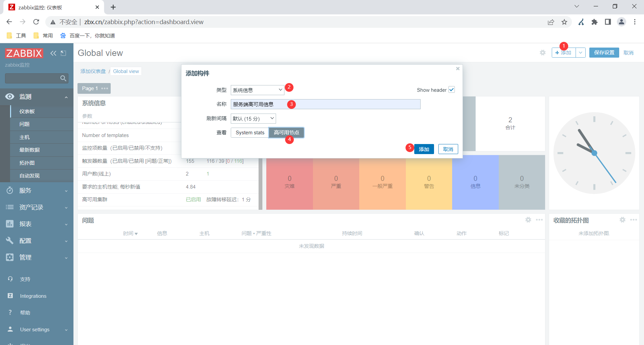The height and width of the screenshot is (345, 644).
Task: Open the 百度一下，你就知道 bookmark
Action: click(88, 36)
